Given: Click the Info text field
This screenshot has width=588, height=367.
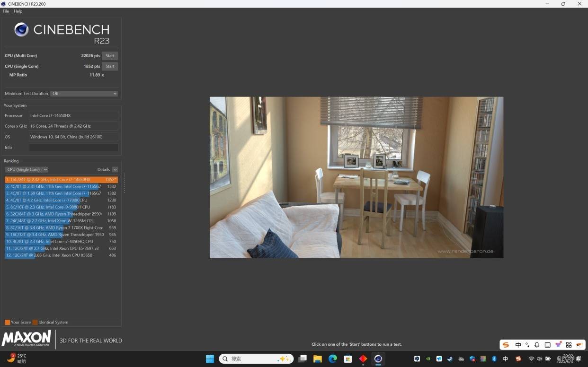Looking at the screenshot, I should pyautogui.click(x=73, y=148).
